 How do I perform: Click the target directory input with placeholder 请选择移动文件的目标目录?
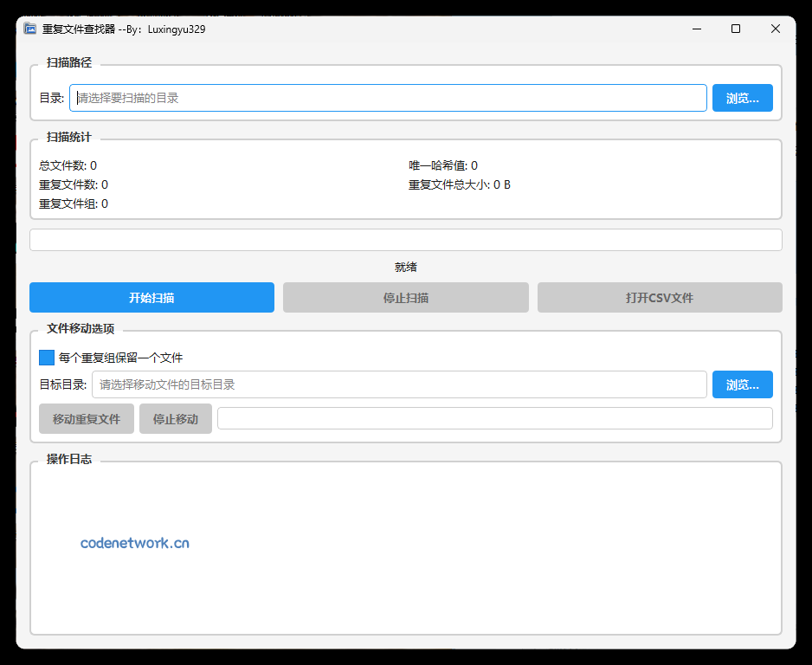click(398, 384)
